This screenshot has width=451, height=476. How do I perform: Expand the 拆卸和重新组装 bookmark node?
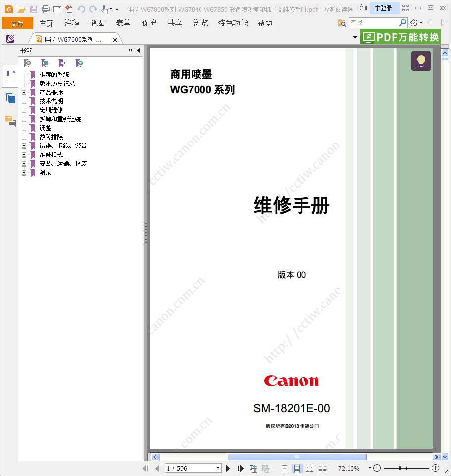click(x=24, y=119)
